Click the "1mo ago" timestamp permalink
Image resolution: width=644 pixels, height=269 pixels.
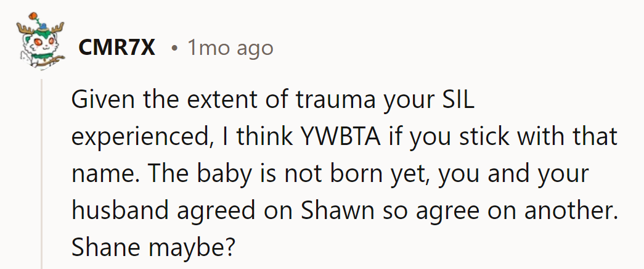(230, 49)
